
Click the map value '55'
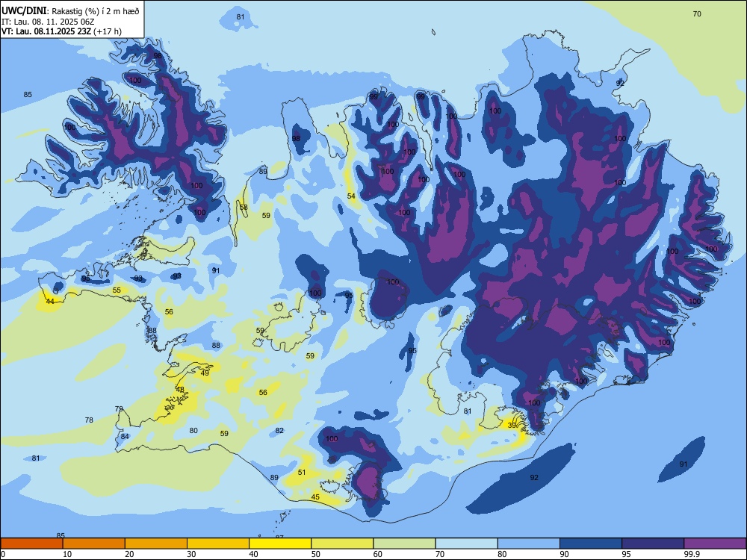[x=117, y=290]
